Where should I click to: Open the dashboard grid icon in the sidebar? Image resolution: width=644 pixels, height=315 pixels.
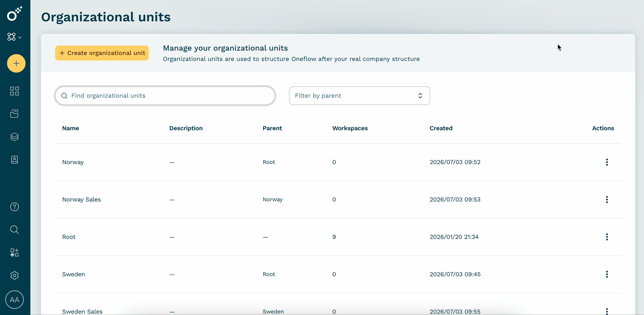14,91
